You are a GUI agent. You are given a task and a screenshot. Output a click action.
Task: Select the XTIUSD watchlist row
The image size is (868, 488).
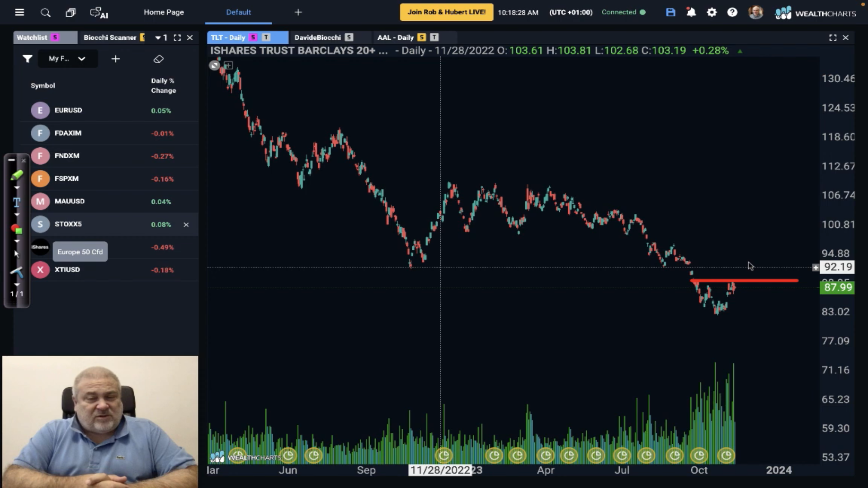pyautogui.click(x=109, y=270)
